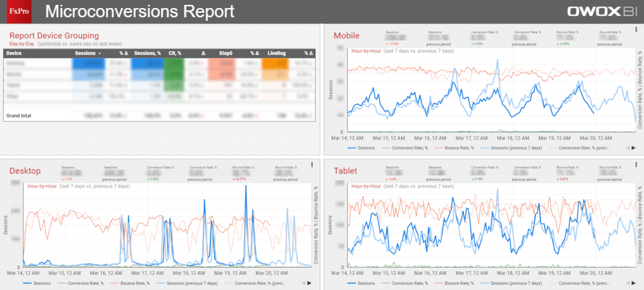Go to previous legend page in Tablet chart
Viewport: 644px width, 290px height.
pos(627,283)
